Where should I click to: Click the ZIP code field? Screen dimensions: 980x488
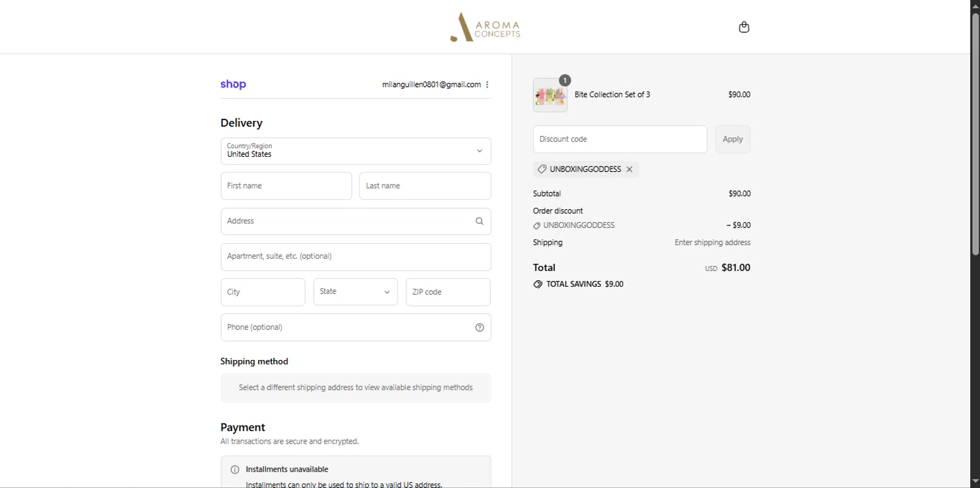click(448, 292)
